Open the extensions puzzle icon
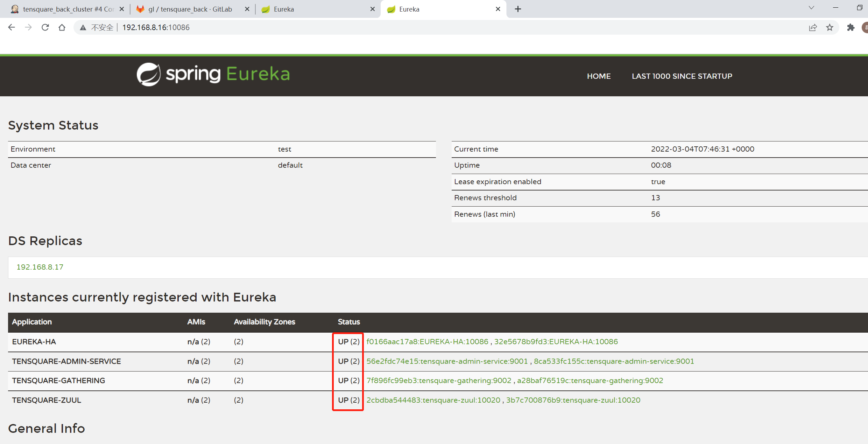 (851, 27)
